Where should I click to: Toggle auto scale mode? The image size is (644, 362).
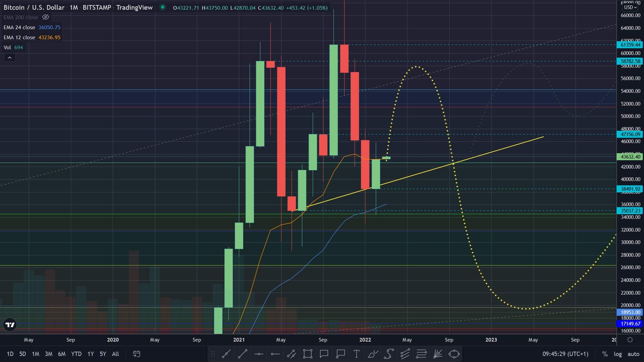pyautogui.click(x=633, y=354)
